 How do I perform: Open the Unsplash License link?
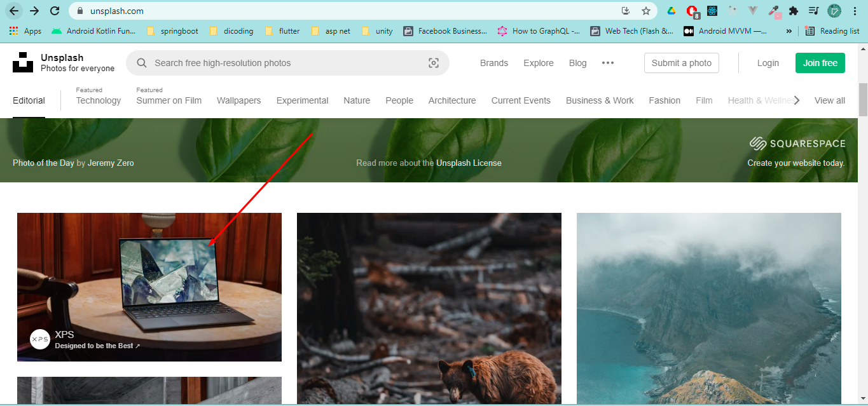point(469,163)
